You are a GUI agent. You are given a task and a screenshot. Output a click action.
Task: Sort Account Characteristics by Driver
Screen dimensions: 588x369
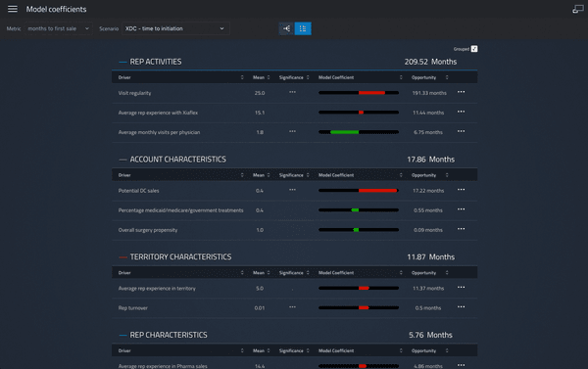click(242, 175)
